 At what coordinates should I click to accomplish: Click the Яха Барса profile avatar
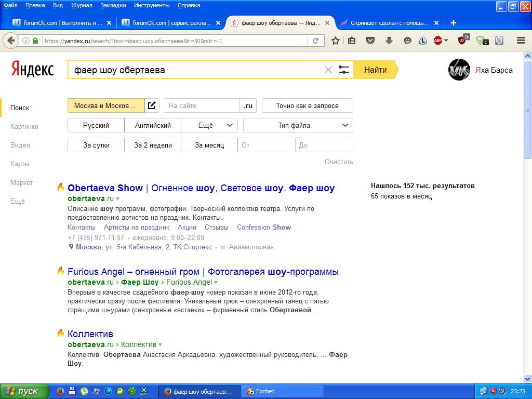(459, 70)
